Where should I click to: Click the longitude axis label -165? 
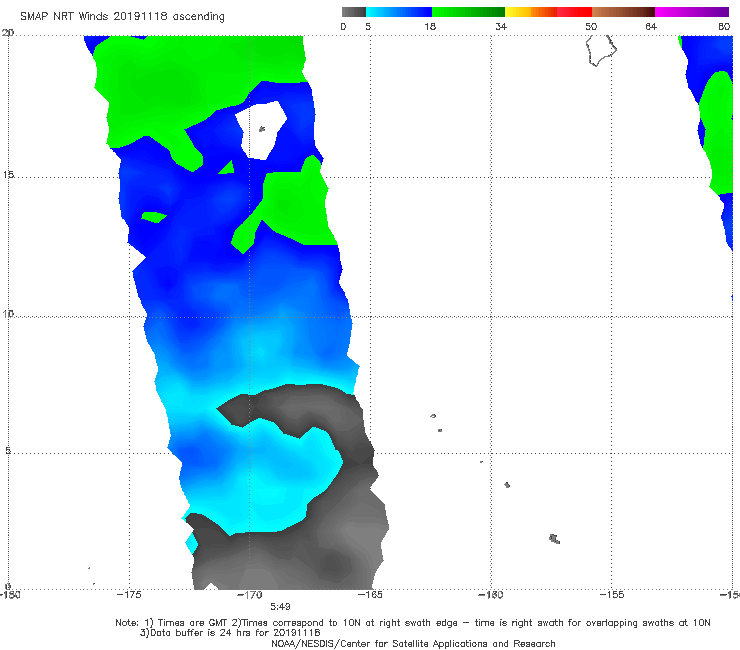point(370,595)
